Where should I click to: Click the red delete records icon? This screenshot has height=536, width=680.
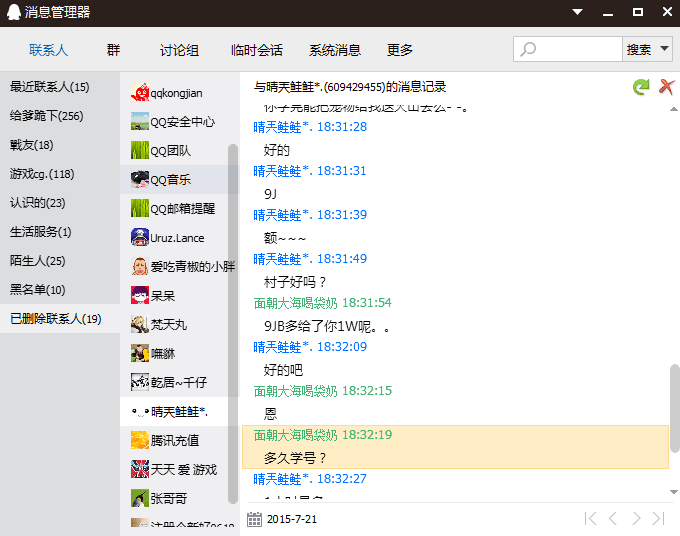point(667,88)
